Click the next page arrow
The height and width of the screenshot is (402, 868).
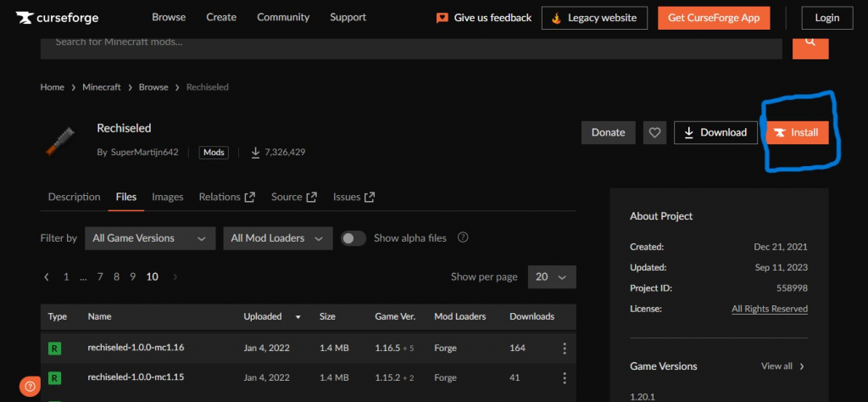tap(175, 276)
